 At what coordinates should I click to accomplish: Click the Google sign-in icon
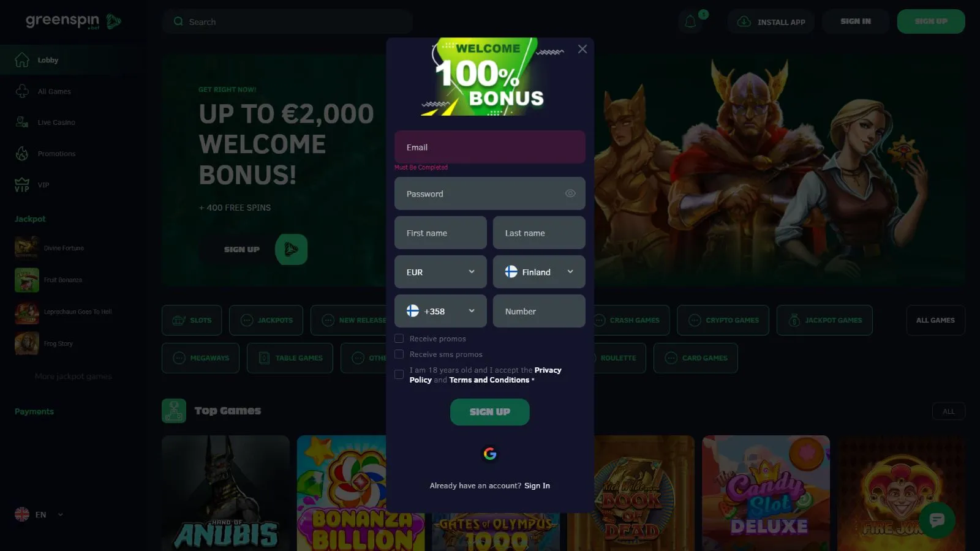click(489, 454)
